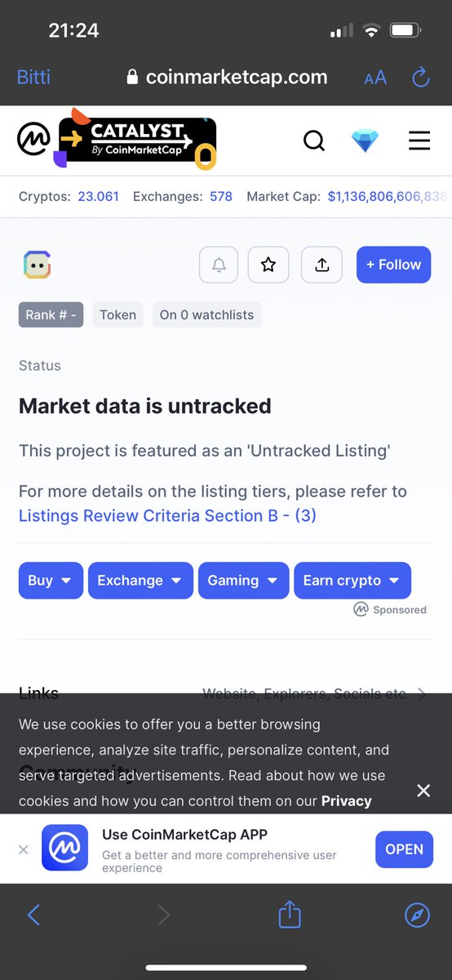Open the hamburger menu

pyautogui.click(x=419, y=140)
